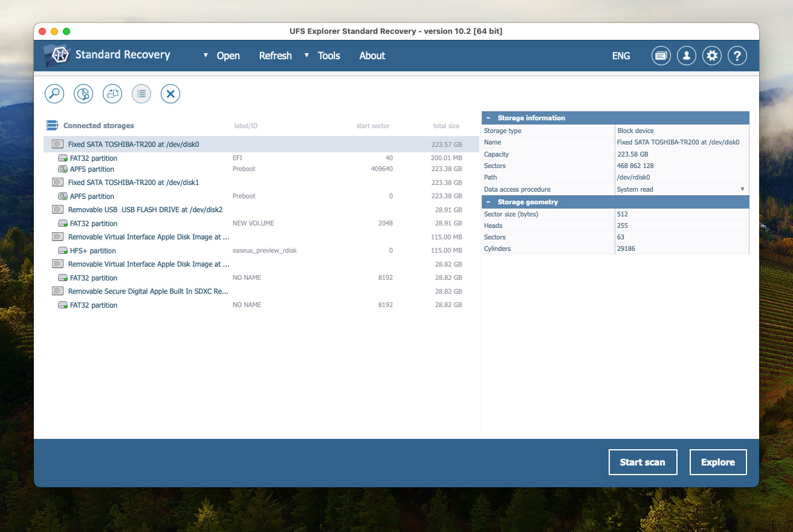Open the user account icon

pos(687,56)
